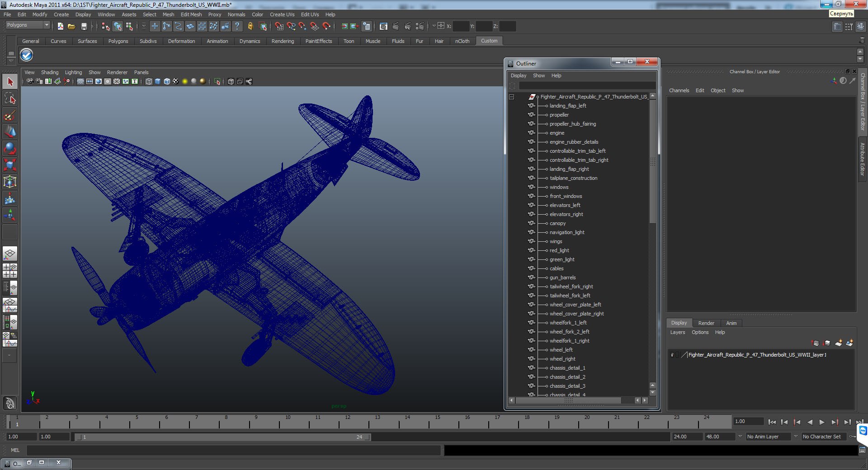
Task: Open Outliner Display menu
Action: (519, 75)
